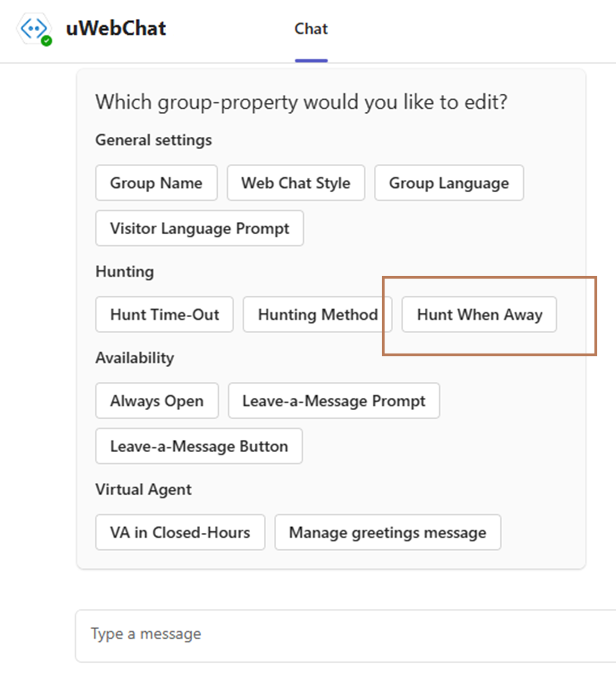This screenshot has width=616, height=682.
Task: Edit the Leave-a-Message Prompt property
Action: pyautogui.click(x=334, y=401)
